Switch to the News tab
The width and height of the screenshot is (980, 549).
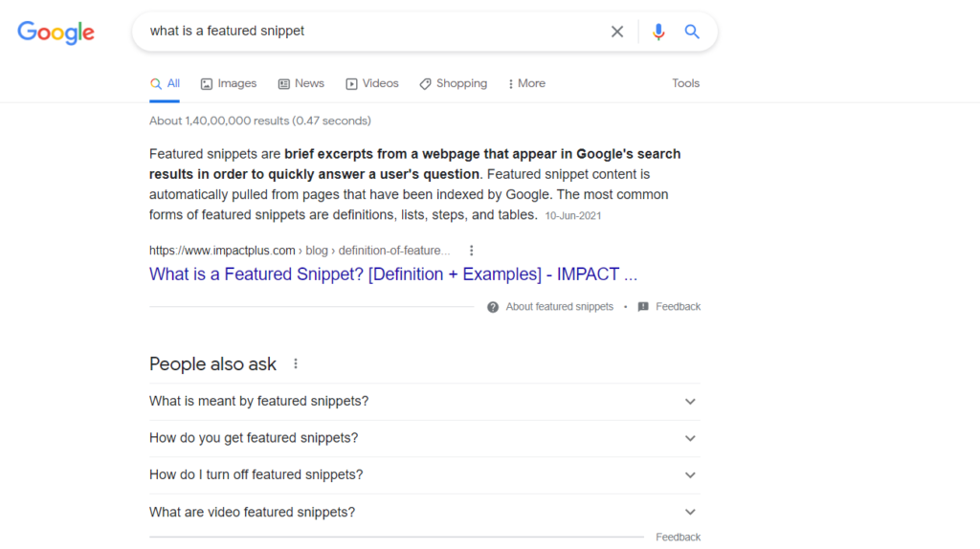click(301, 84)
